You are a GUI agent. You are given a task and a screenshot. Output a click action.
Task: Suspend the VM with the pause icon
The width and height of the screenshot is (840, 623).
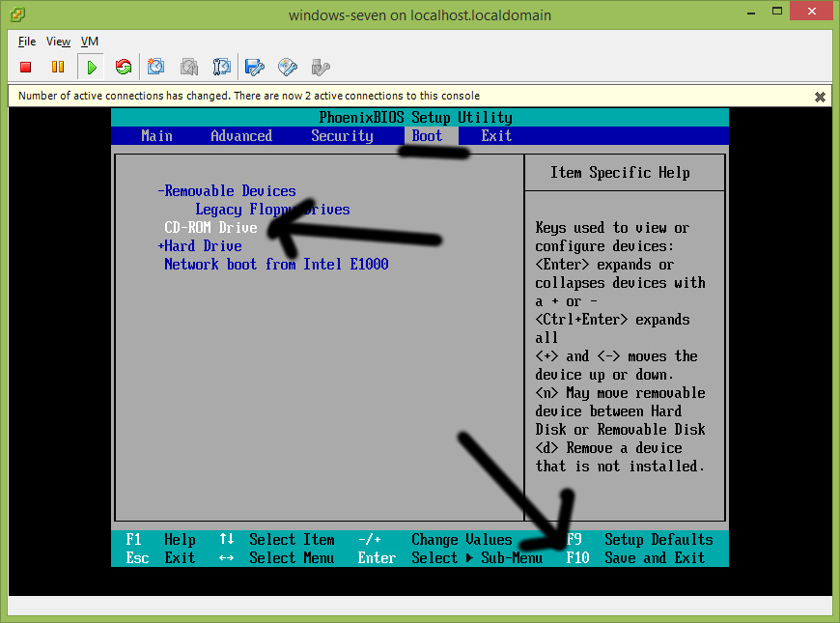58,67
